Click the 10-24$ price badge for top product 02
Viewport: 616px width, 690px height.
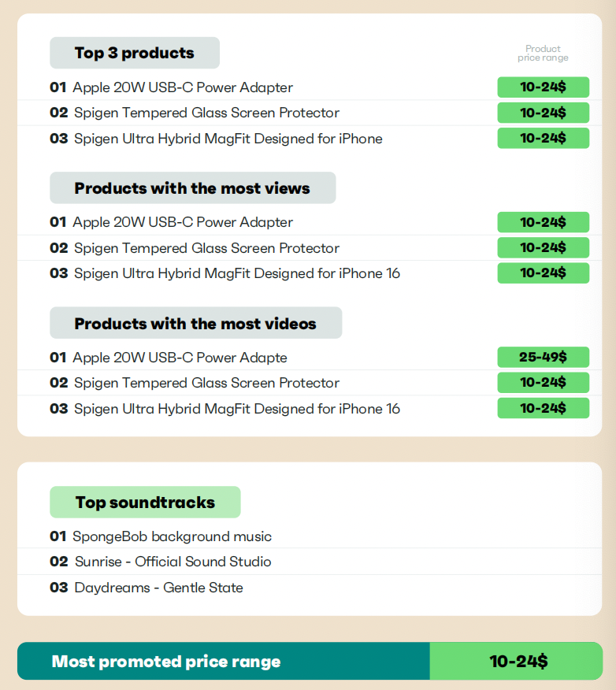[544, 113]
